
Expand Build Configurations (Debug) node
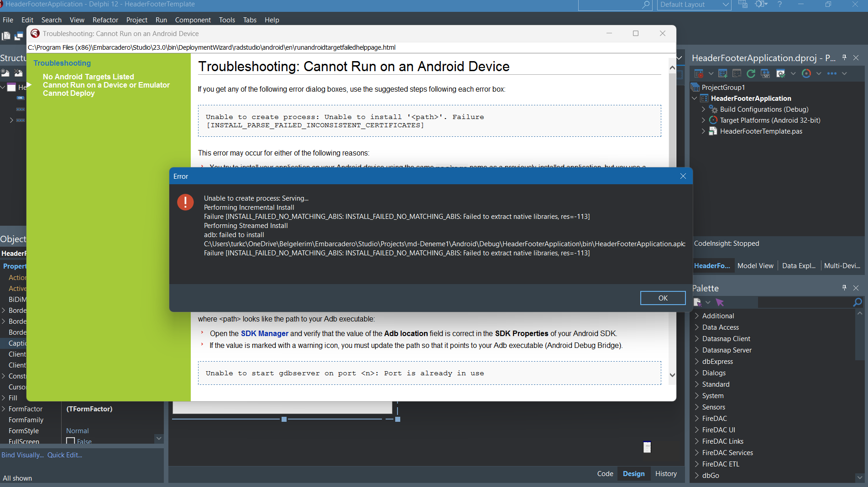click(x=703, y=109)
